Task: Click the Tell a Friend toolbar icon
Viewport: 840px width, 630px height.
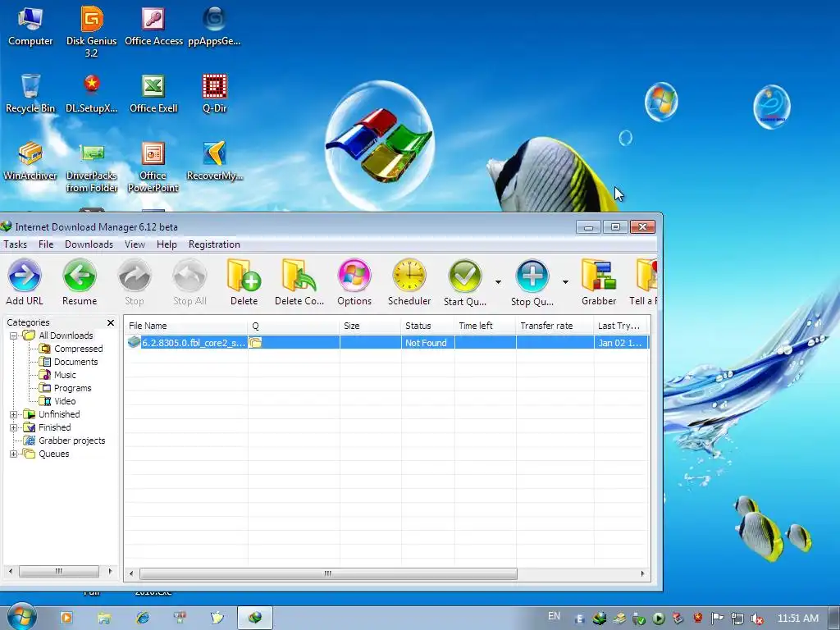Action: pos(645,282)
